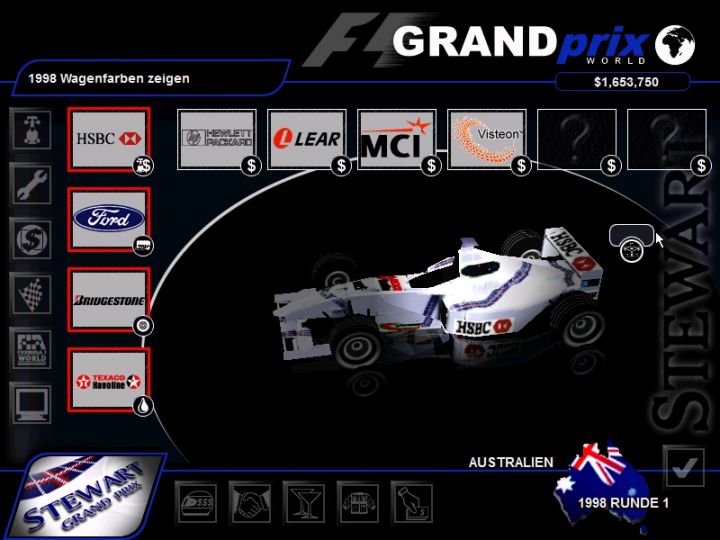Click the handshake negotiations icon
This screenshot has width=720, height=540.
(x=250, y=500)
